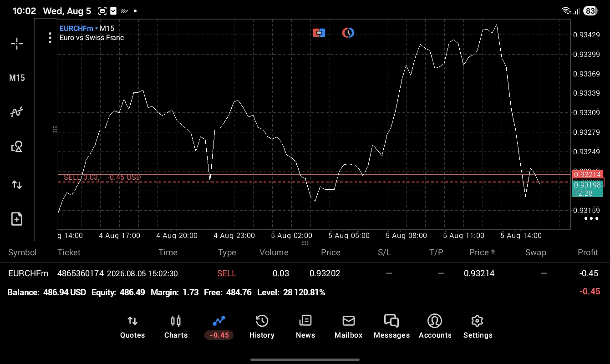Image resolution: width=610 pixels, height=364 pixels.
Task: Tap the open price 0.93202 cell
Action: coord(325,273)
